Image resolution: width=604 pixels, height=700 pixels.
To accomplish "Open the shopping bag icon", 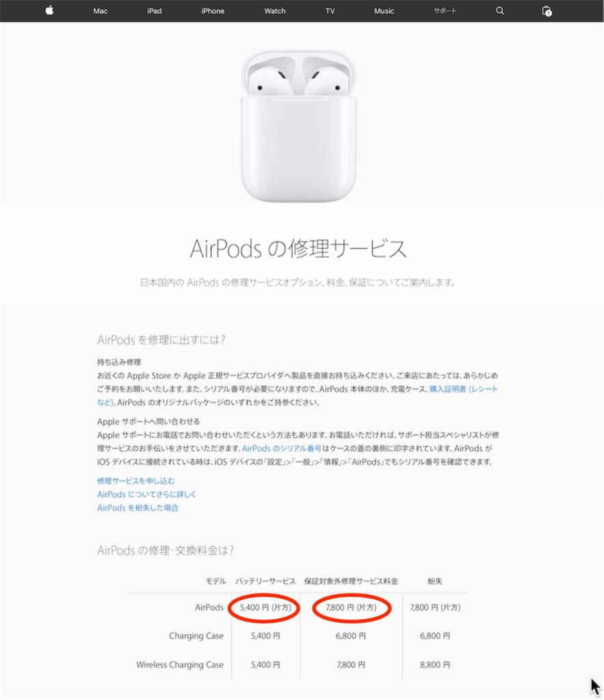I will pyautogui.click(x=546, y=11).
